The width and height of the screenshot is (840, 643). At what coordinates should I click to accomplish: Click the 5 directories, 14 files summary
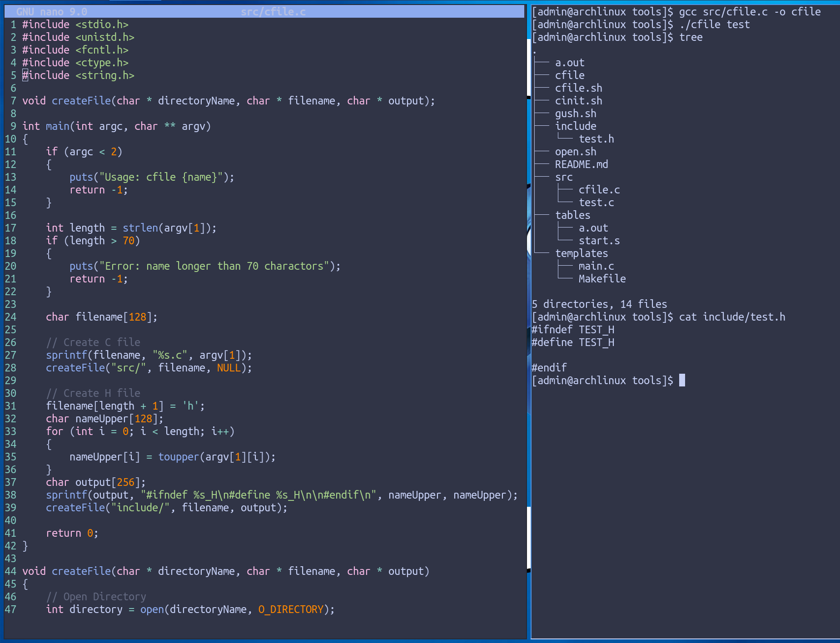[600, 304]
